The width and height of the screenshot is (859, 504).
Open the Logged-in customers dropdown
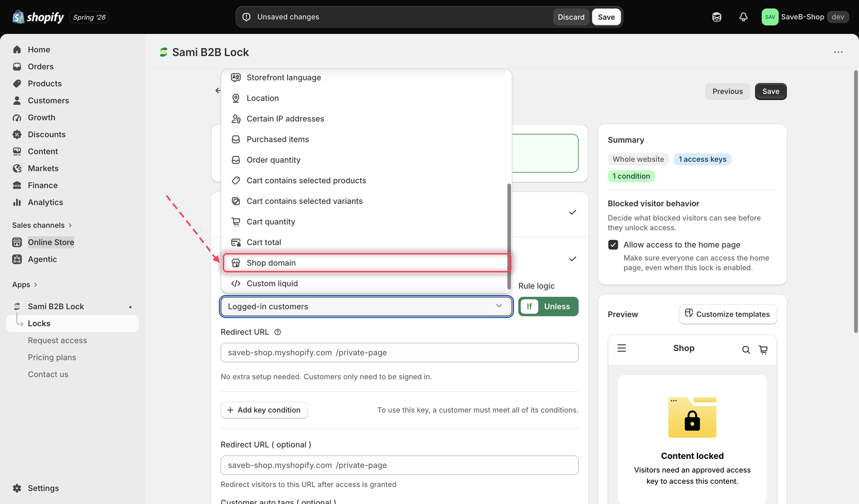click(366, 306)
